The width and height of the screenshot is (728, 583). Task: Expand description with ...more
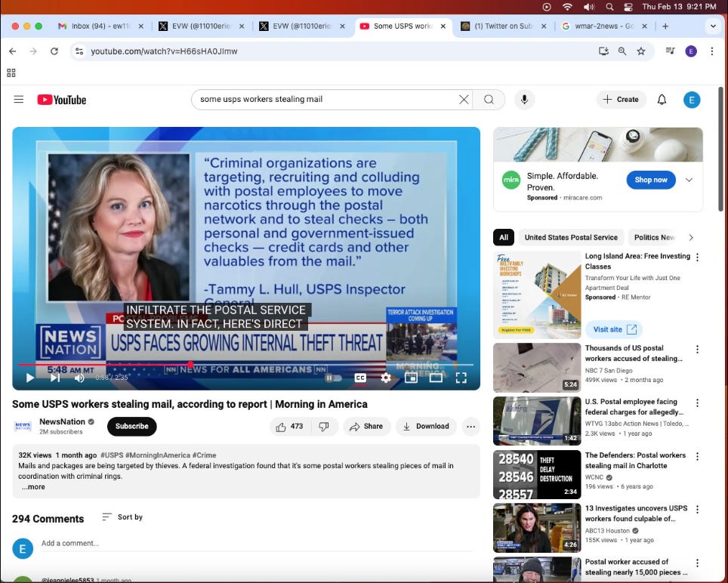click(33, 487)
